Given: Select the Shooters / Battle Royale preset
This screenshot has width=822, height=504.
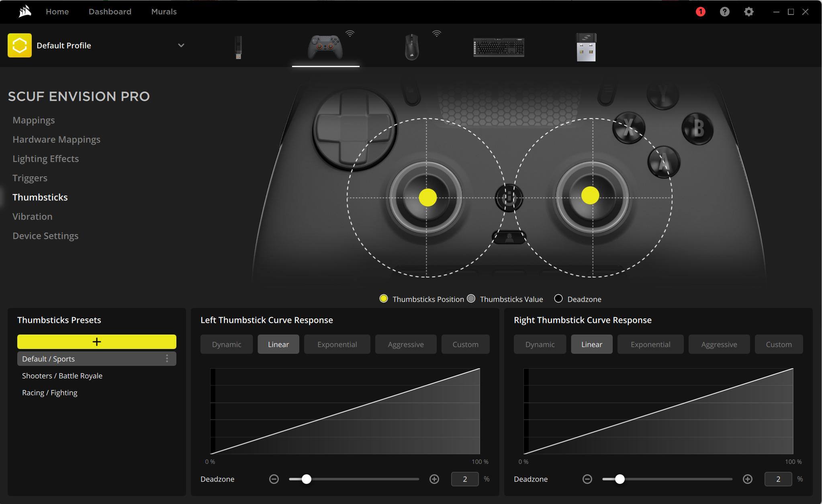Looking at the screenshot, I should 62,375.
